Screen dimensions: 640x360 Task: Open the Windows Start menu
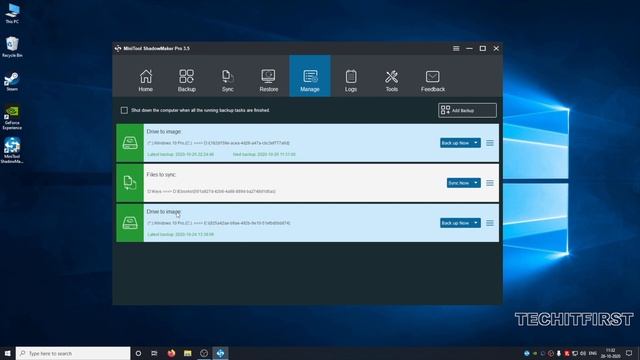7,353
